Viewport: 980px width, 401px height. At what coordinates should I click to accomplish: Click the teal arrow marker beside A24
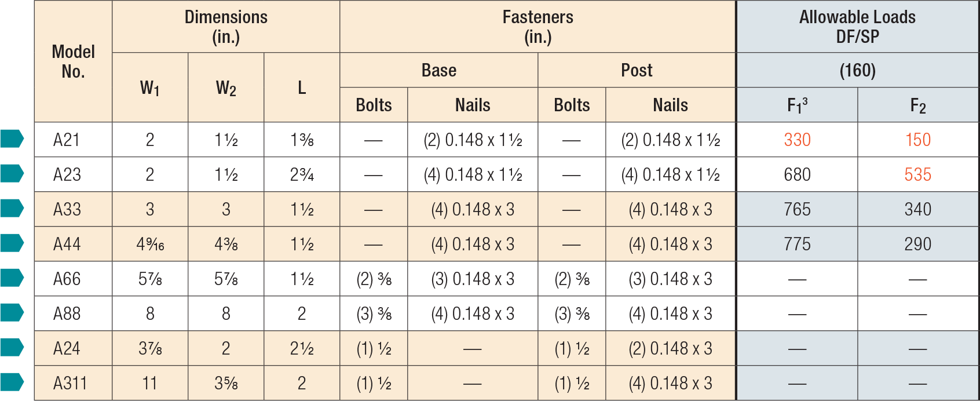tap(12, 348)
